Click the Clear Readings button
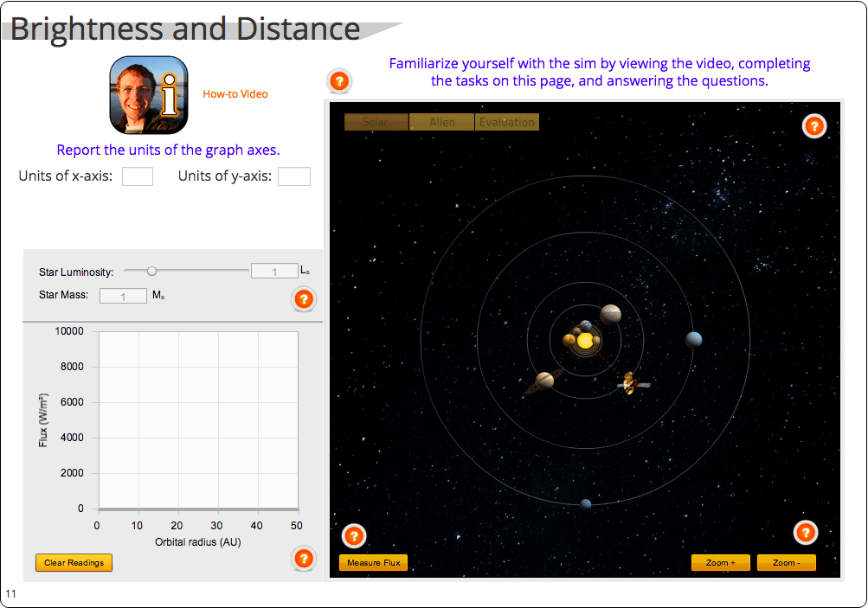 click(x=74, y=563)
